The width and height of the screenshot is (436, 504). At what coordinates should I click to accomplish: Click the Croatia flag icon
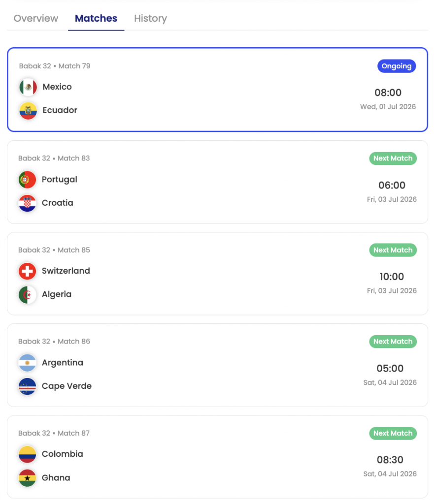pos(28,203)
